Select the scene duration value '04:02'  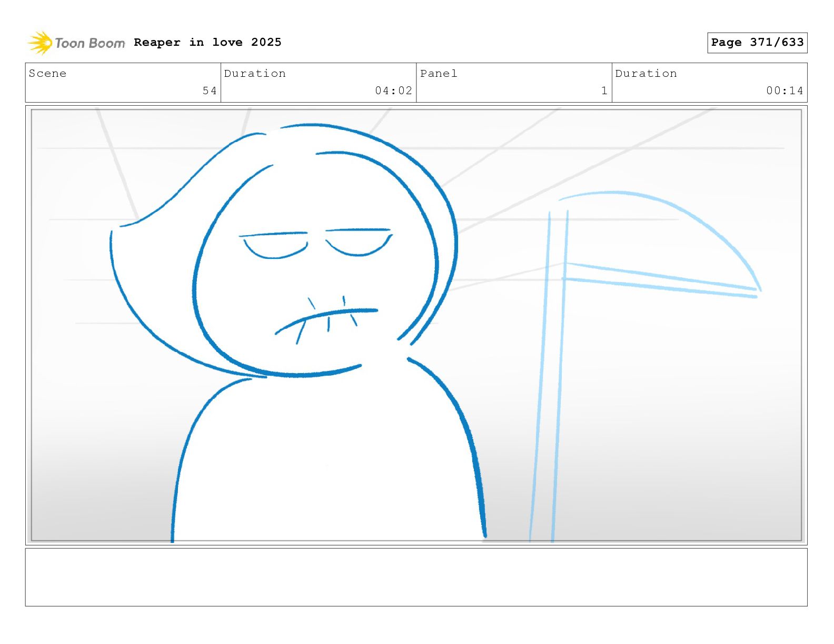(393, 90)
